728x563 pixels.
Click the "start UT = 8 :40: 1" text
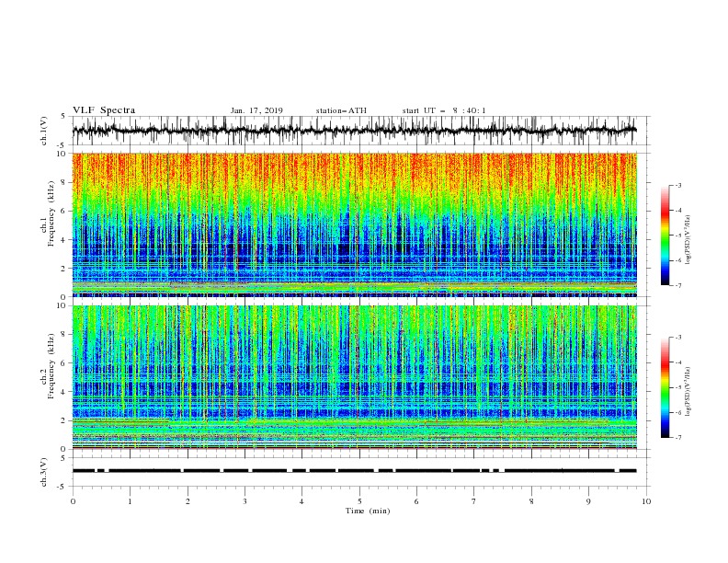point(444,110)
